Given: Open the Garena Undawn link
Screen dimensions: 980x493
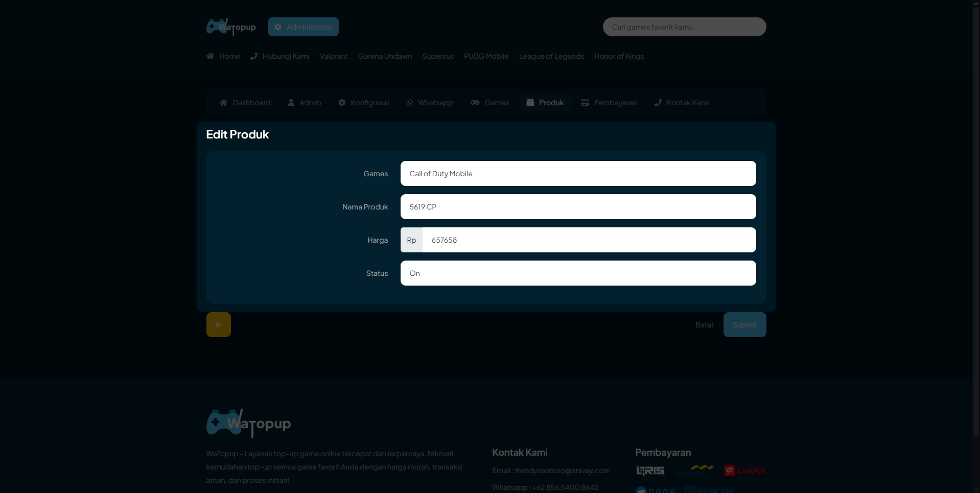Looking at the screenshot, I should (385, 56).
